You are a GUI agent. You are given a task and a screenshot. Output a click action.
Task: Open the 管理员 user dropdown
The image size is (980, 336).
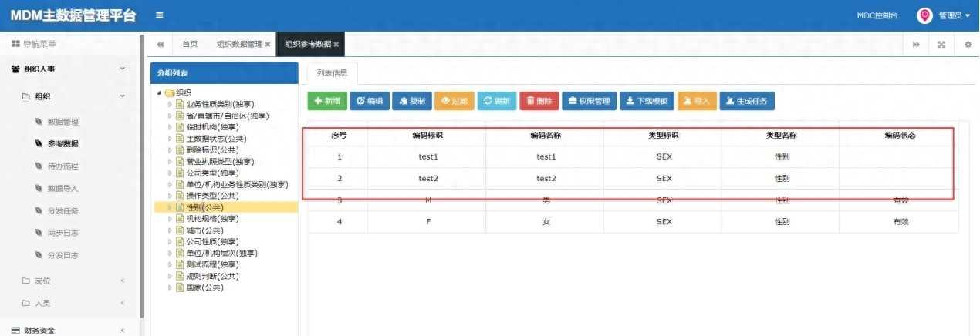(x=955, y=15)
